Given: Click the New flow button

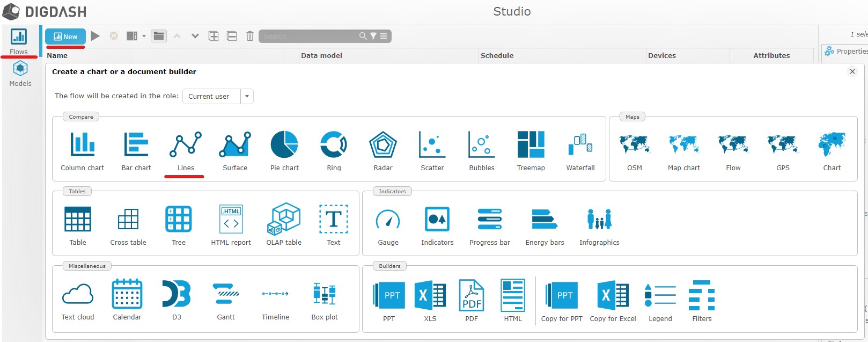Looking at the screenshot, I should [65, 37].
